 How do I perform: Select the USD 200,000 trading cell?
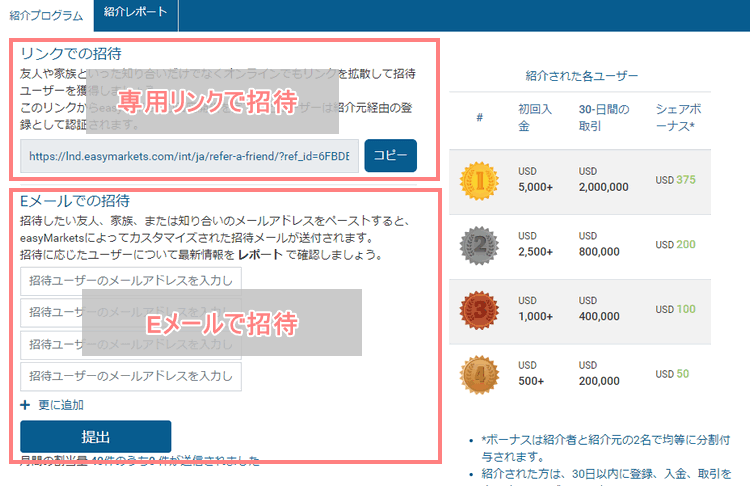(x=599, y=373)
